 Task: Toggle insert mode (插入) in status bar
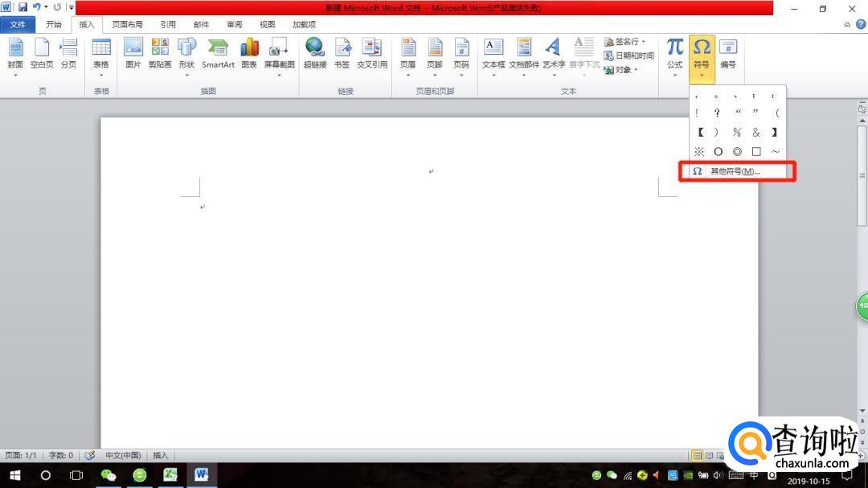pyautogui.click(x=161, y=455)
